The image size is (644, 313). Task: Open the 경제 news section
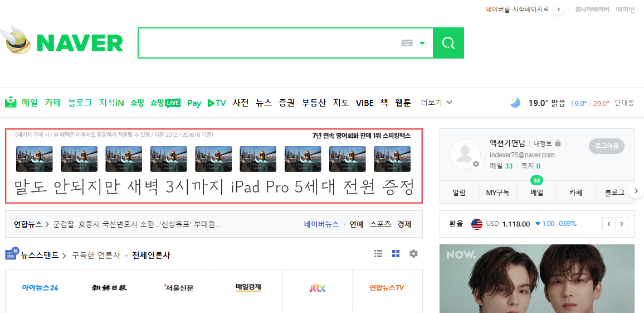tap(404, 225)
